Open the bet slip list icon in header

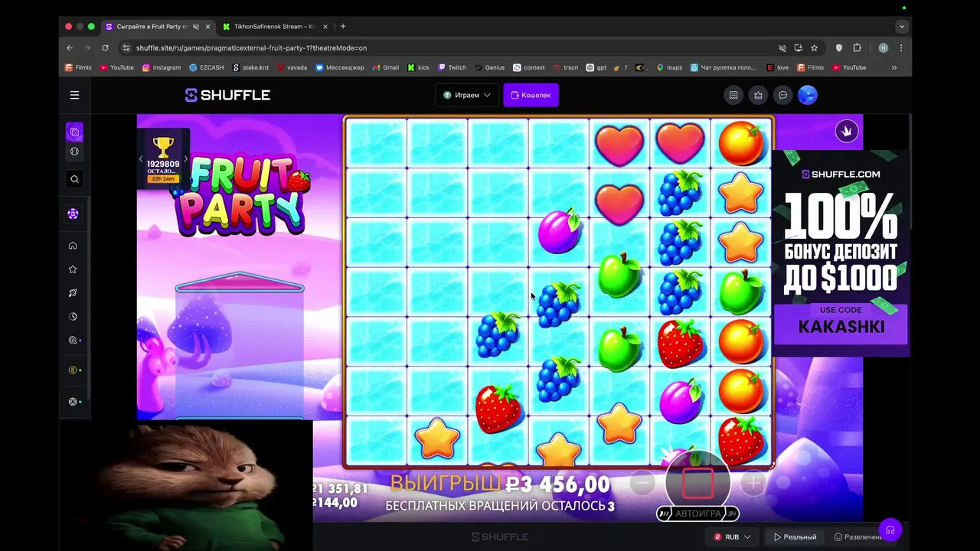pyautogui.click(x=733, y=95)
